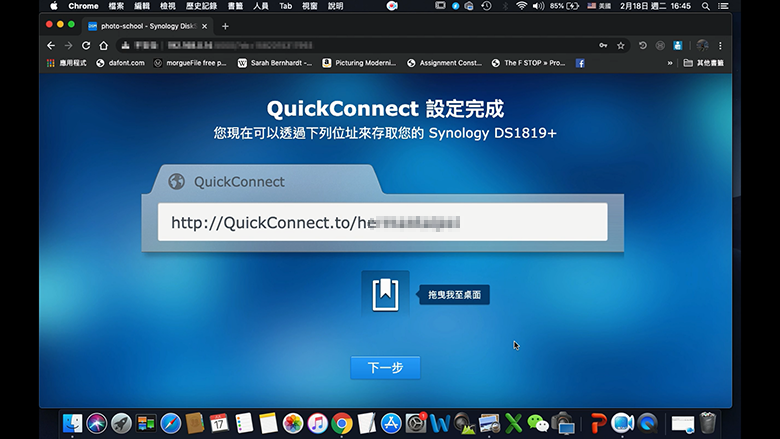Open Chrome profile avatar

point(702,46)
